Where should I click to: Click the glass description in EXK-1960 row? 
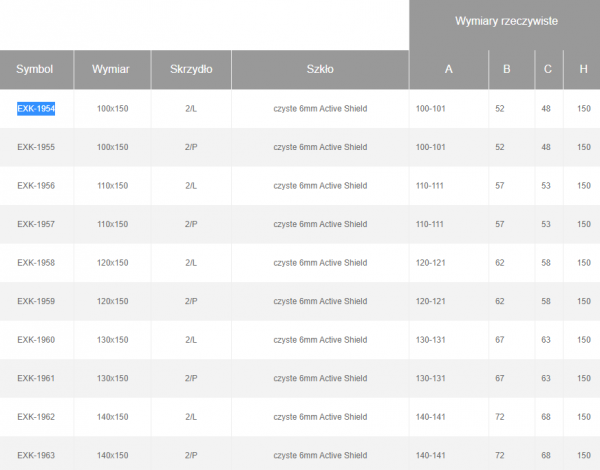pyautogui.click(x=320, y=340)
